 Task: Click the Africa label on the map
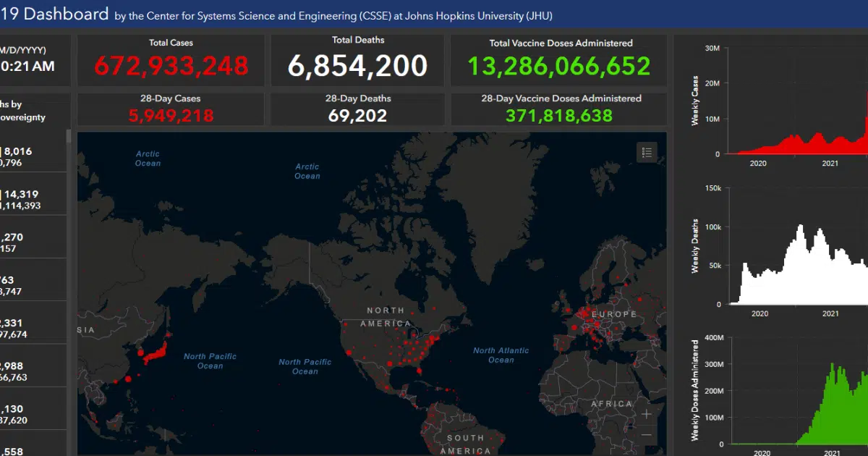[611, 404]
